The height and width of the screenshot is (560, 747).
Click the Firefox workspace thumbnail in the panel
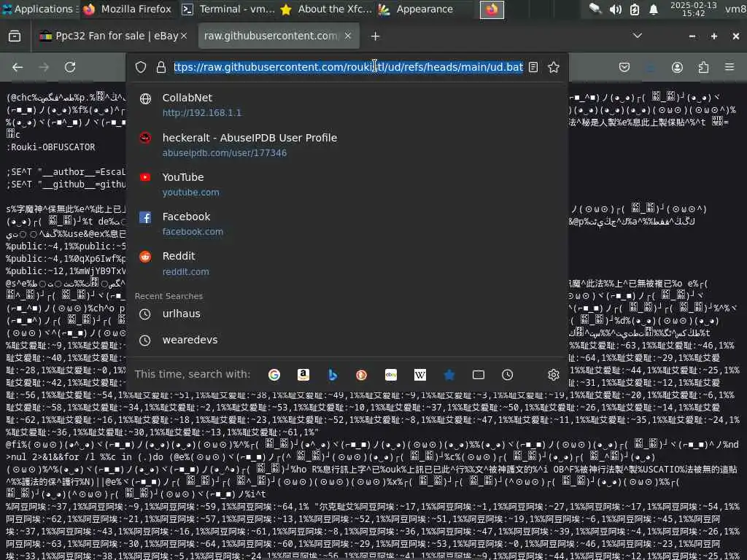tap(492, 9)
